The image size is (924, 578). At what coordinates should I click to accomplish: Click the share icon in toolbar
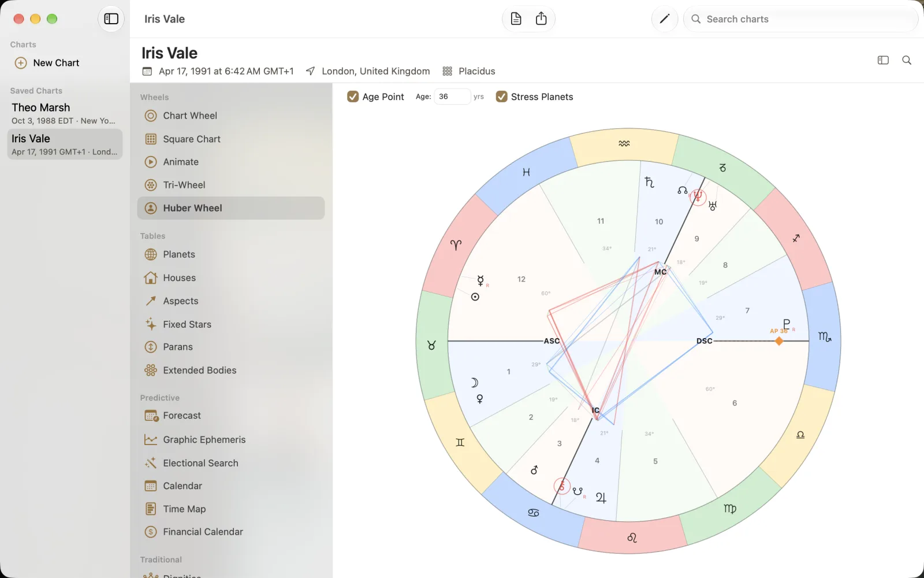(x=541, y=19)
